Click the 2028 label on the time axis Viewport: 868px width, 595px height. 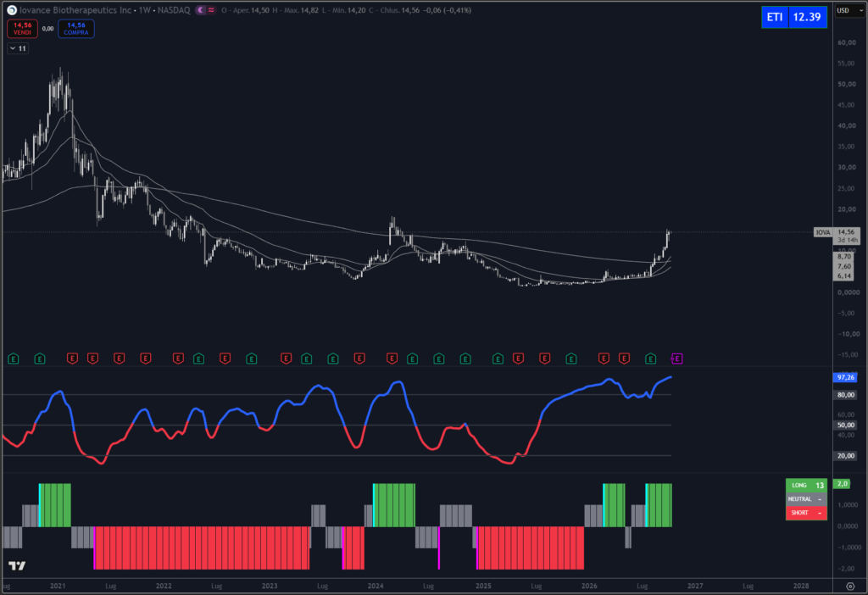coord(801,587)
